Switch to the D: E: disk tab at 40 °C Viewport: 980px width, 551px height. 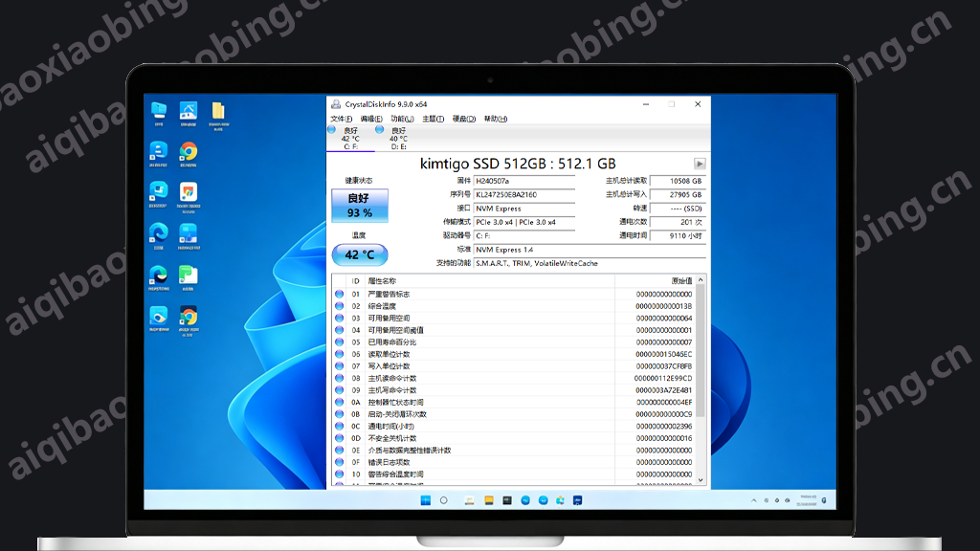point(397,138)
